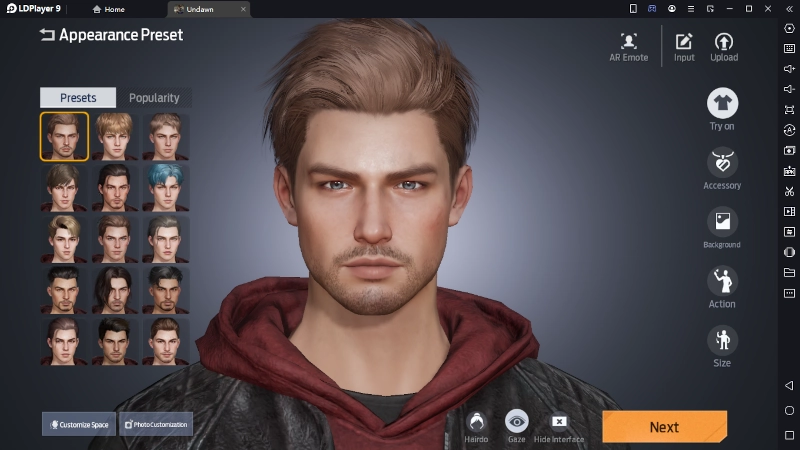The height and width of the screenshot is (450, 800).
Task: Select the blue-haired preset face
Action: tap(166, 187)
